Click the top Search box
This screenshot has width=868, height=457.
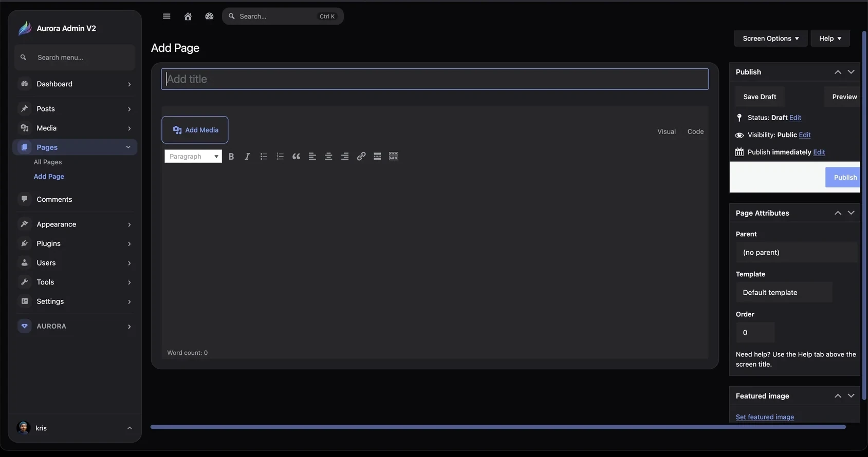point(283,16)
